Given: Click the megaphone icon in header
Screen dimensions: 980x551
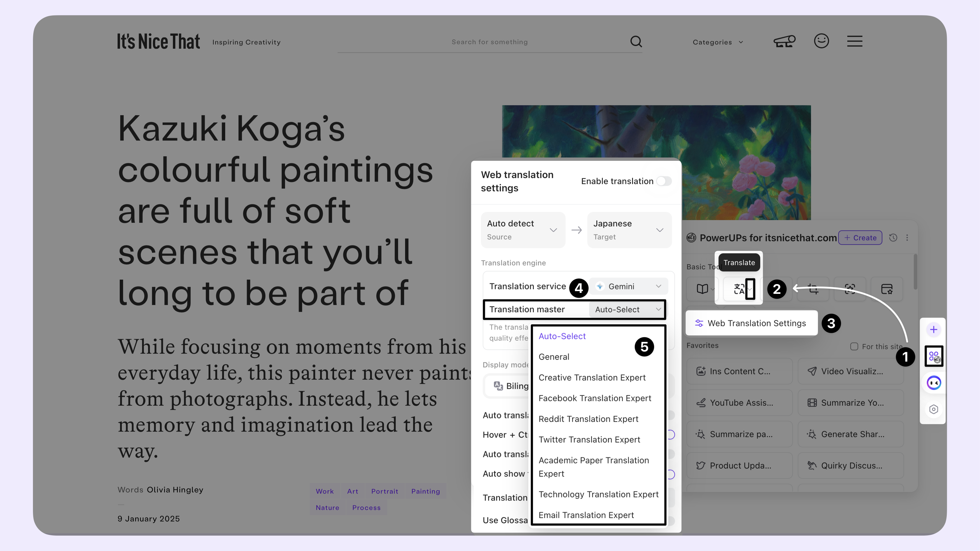Looking at the screenshot, I should 784,41.
